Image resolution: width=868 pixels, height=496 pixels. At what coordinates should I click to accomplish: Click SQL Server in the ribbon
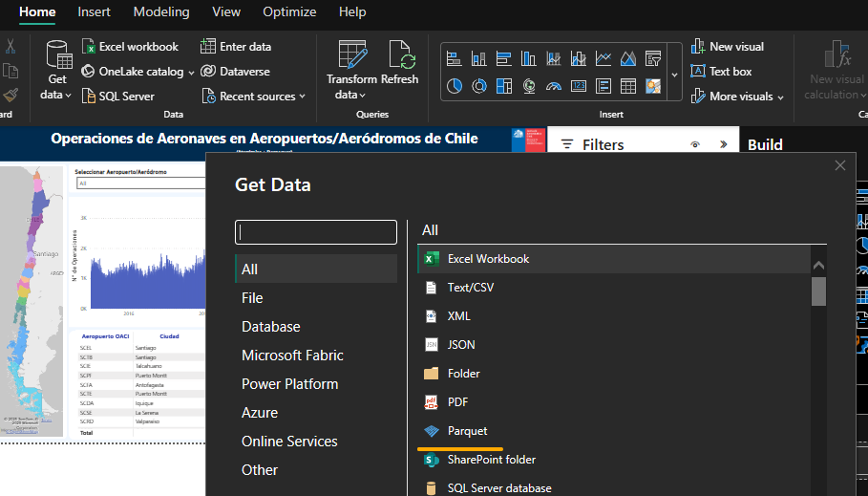pos(118,97)
